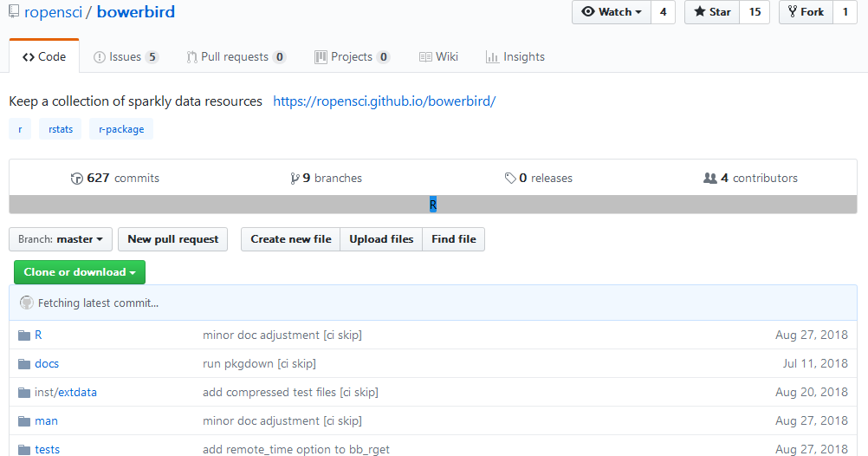
Task: Select the 'rstats' topic tag
Action: [61, 129]
